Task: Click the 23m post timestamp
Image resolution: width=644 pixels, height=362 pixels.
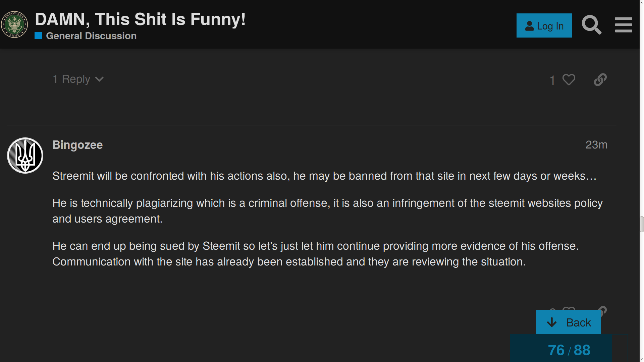Action: (596, 145)
